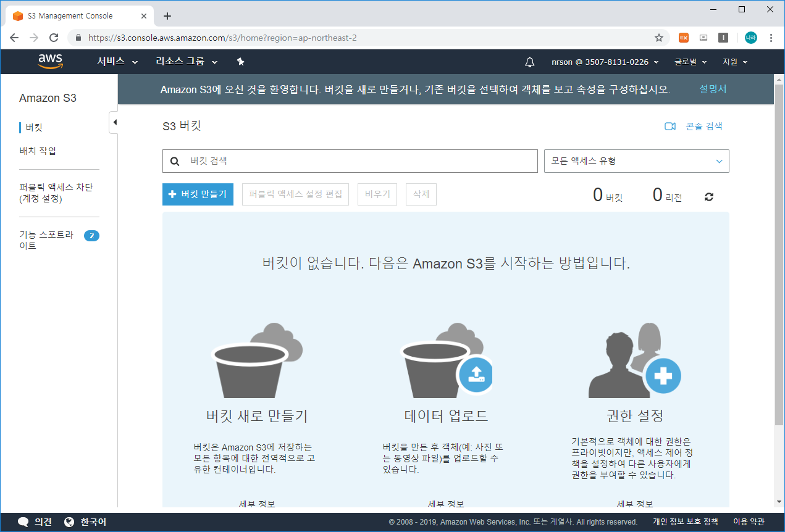Click the feedback speech bubble icon

tap(23, 522)
